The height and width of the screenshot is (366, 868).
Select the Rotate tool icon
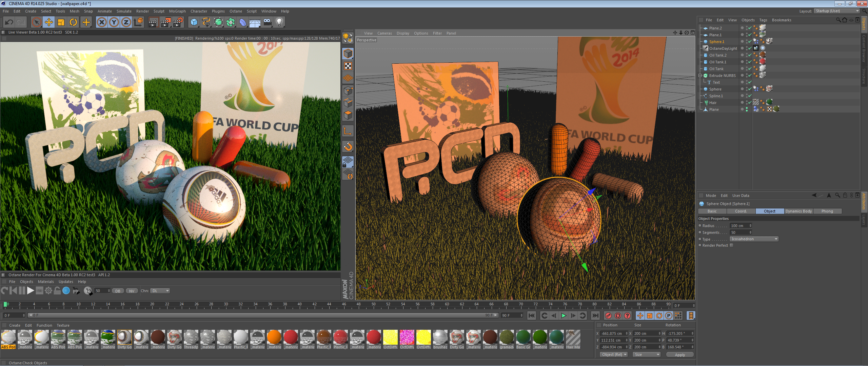73,22
